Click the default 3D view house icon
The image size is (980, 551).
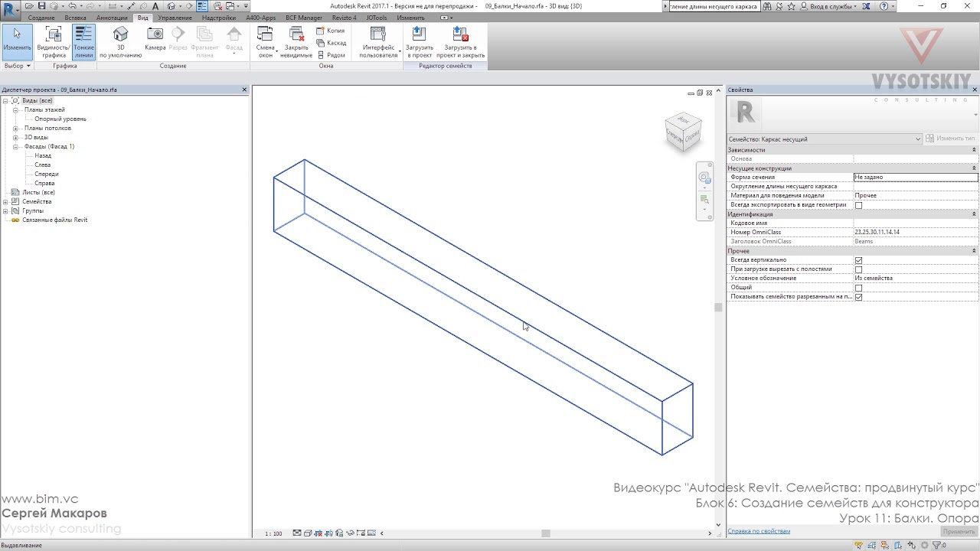(120, 34)
